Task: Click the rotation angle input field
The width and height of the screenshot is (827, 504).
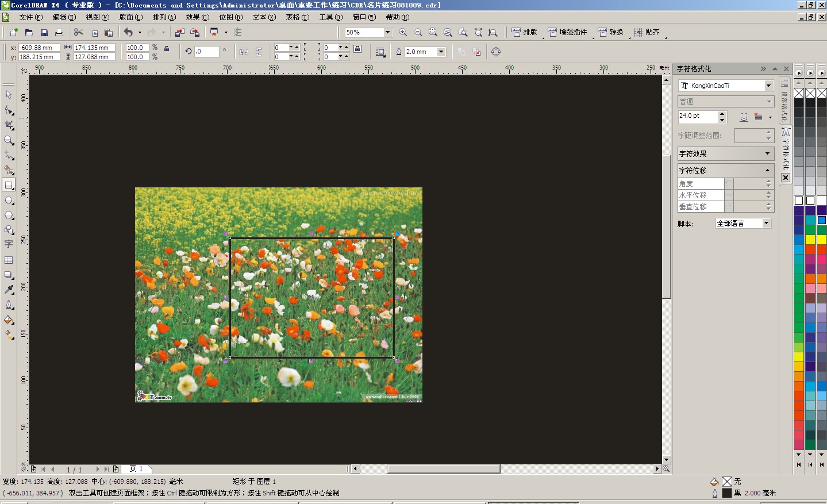Action: click(206, 52)
